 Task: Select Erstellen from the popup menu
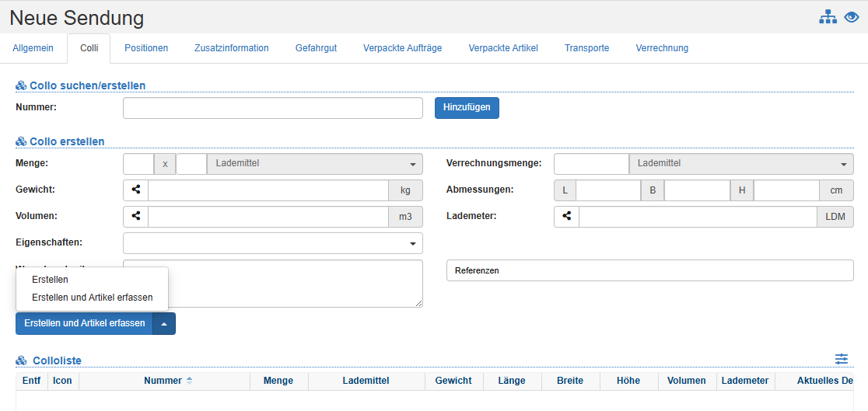[x=51, y=280]
